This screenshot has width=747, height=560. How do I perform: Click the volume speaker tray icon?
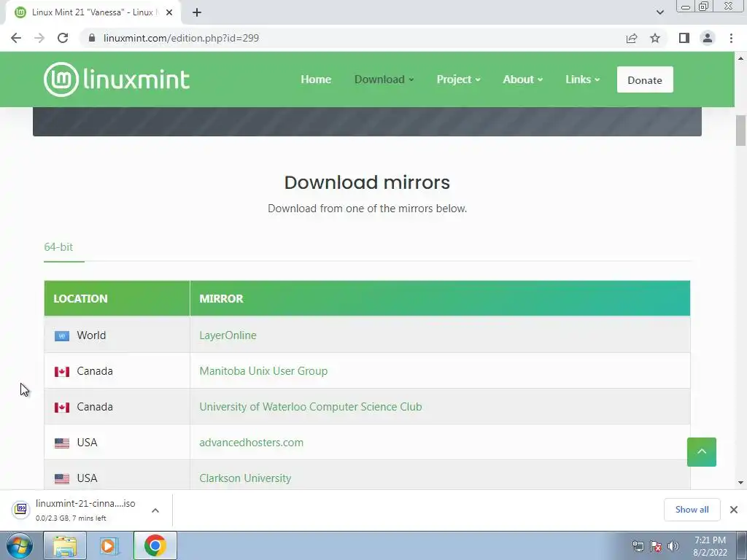pos(673,546)
